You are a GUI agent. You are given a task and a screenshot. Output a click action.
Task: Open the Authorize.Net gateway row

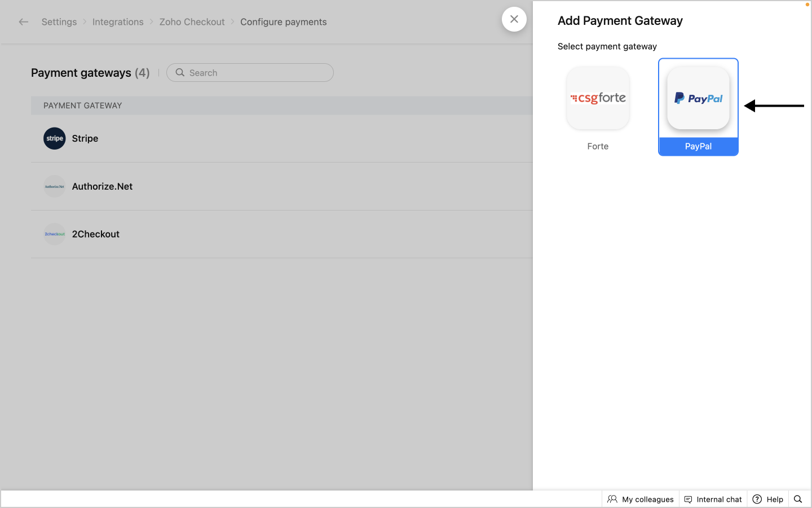(x=281, y=186)
